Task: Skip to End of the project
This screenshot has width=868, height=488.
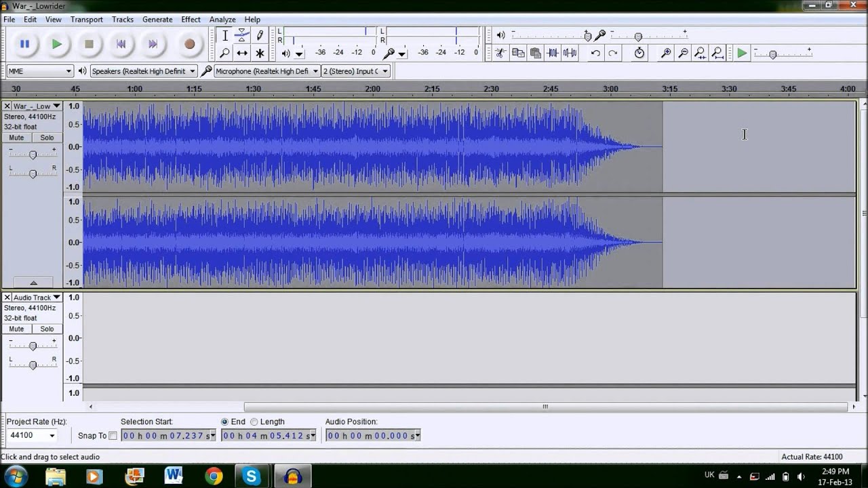Action: 153,44
